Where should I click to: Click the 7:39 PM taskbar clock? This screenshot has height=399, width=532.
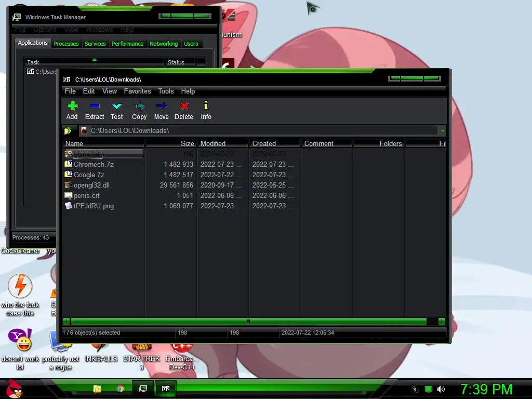[x=486, y=389]
